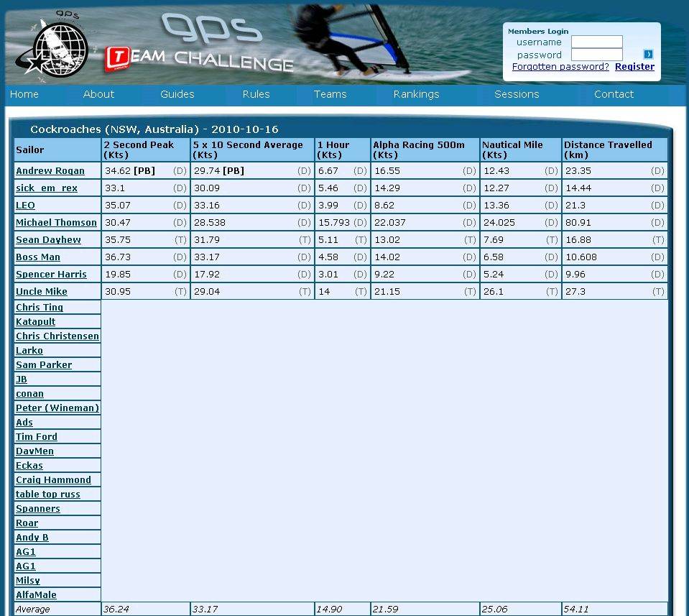Open the Register link
Image resolution: width=689 pixels, height=616 pixels.
pos(634,67)
